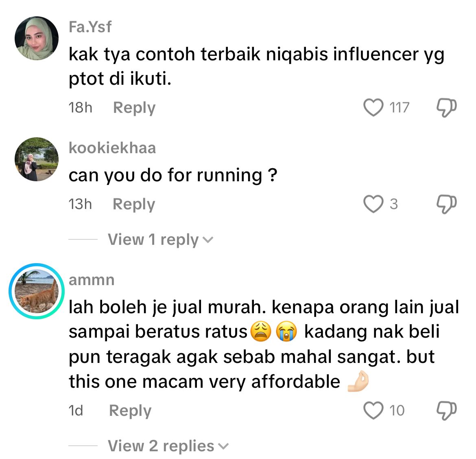The width and height of the screenshot is (476, 459).
Task: Click chevron next to View 2 replies
Action: (x=223, y=446)
